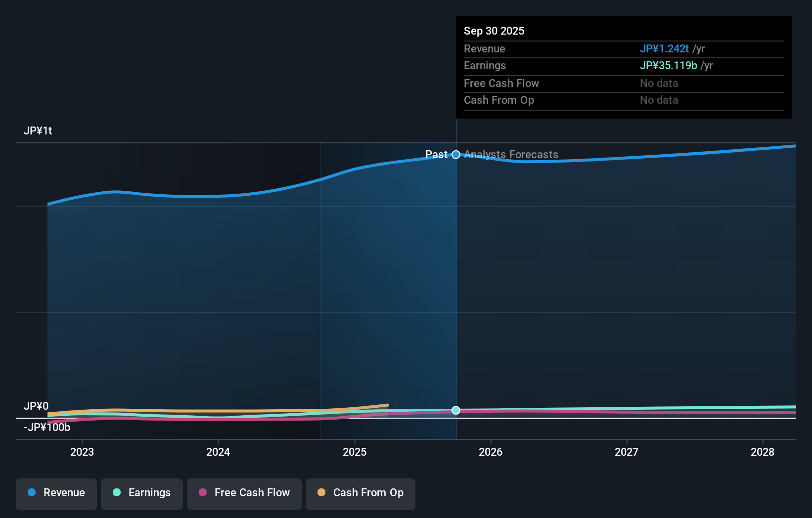This screenshot has width=812, height=518.
Task: Click the orange Cash From Op legend icon
Action: coord(321,492)
